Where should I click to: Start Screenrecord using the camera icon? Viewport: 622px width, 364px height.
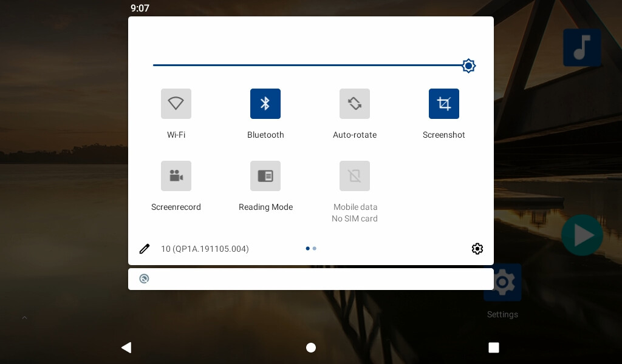pyautogui.click(x=176, y=176)
